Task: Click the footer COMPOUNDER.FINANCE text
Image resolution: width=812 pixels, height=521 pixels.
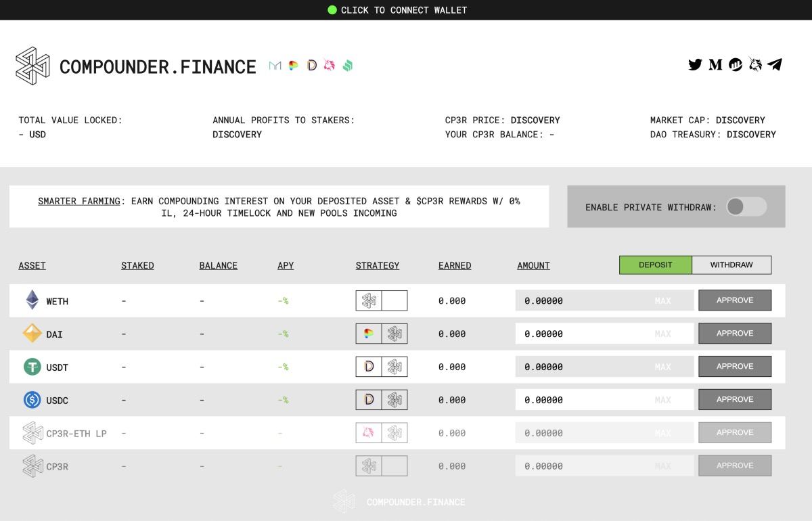Action: coord(416,503)
